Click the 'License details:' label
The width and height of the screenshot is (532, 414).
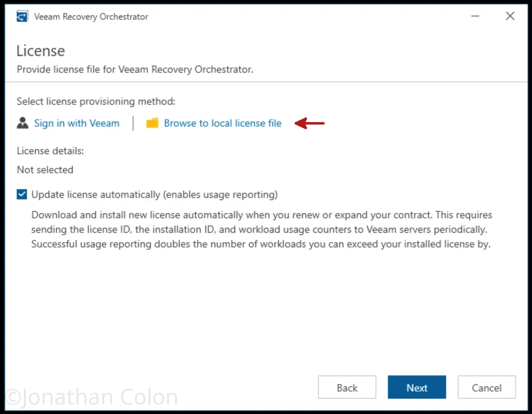click(50, 151)
